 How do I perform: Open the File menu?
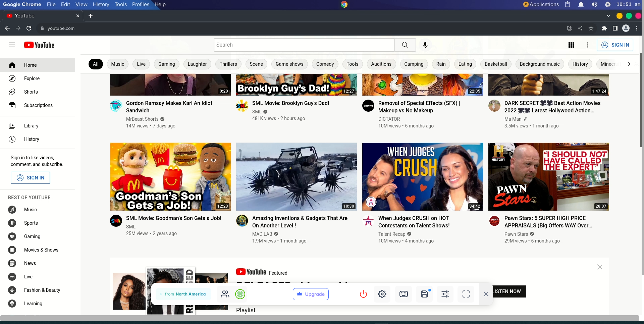51,4
